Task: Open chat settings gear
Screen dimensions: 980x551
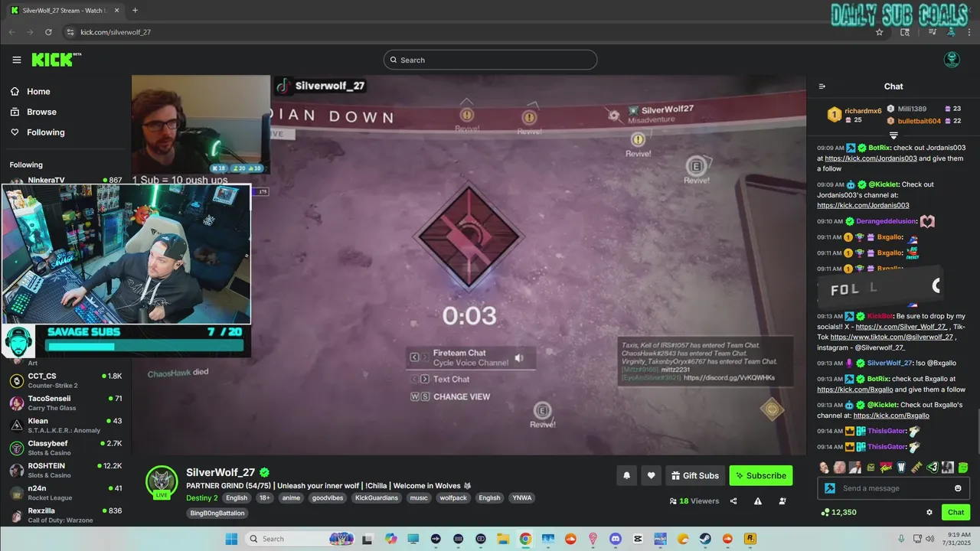Action: (929, 512)
